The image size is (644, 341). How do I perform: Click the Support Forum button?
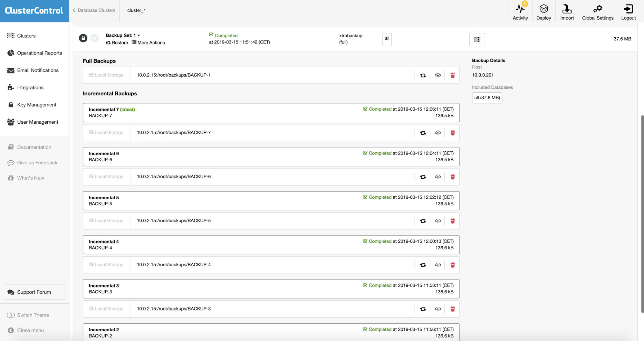[x=34, y=292]
